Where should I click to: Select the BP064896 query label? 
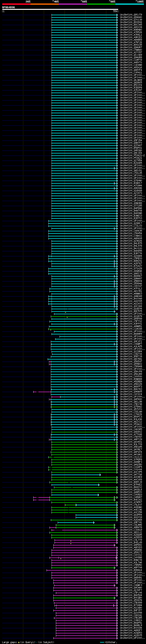8,7
